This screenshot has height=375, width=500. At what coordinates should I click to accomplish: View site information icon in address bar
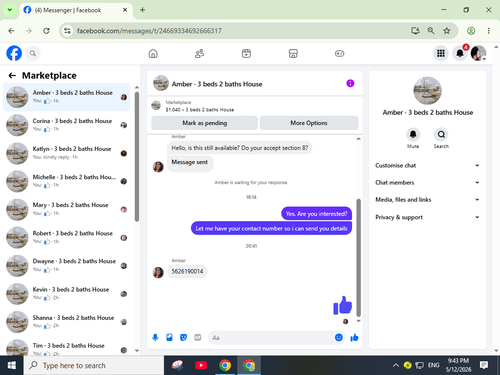click(x=68, y=31)
